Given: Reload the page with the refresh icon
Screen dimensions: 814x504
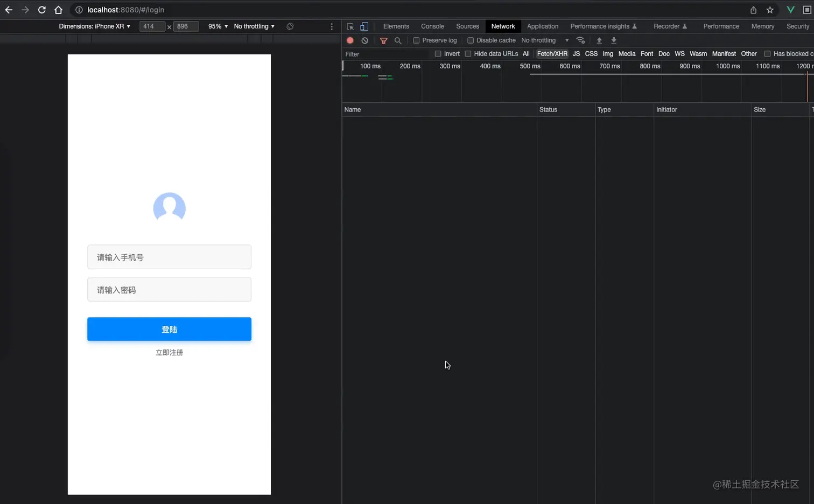Looking at the screenshot, I should pyautogui.click(x=42, y=10).
